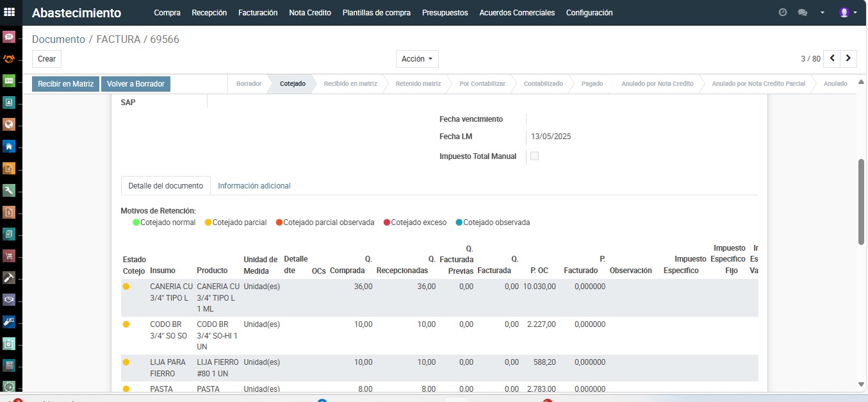This screenshot has height=402, width=868.
Task: Click the vertical page scrollbar thumb
Action: [862, 202]
